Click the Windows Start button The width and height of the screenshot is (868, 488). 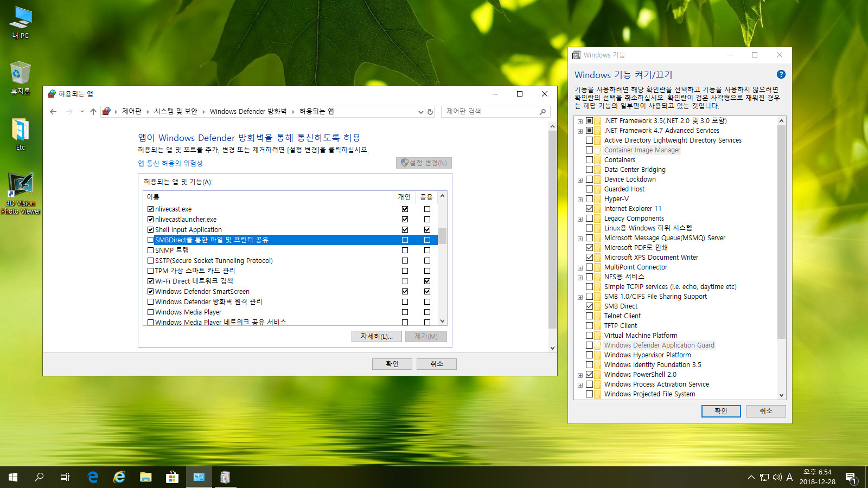13,477
